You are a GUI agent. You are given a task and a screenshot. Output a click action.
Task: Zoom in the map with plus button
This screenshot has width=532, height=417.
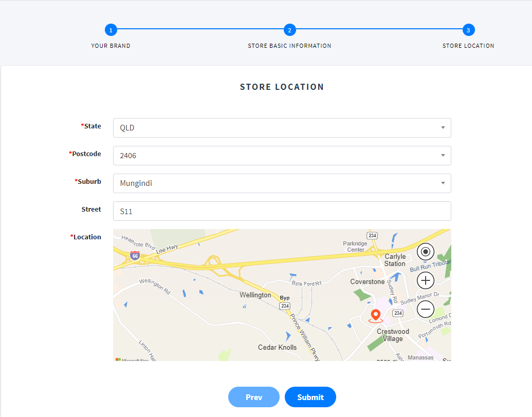[426, 280]
